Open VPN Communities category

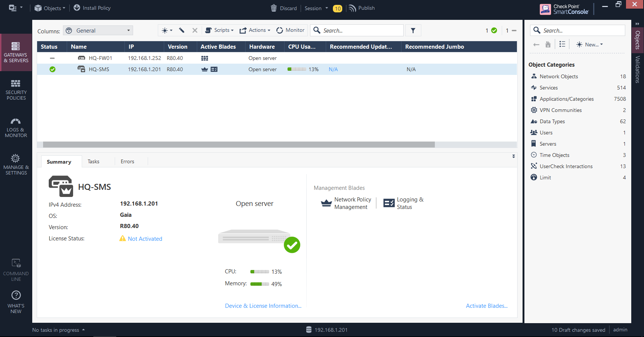pyautogui.click(x=578, y=110)
